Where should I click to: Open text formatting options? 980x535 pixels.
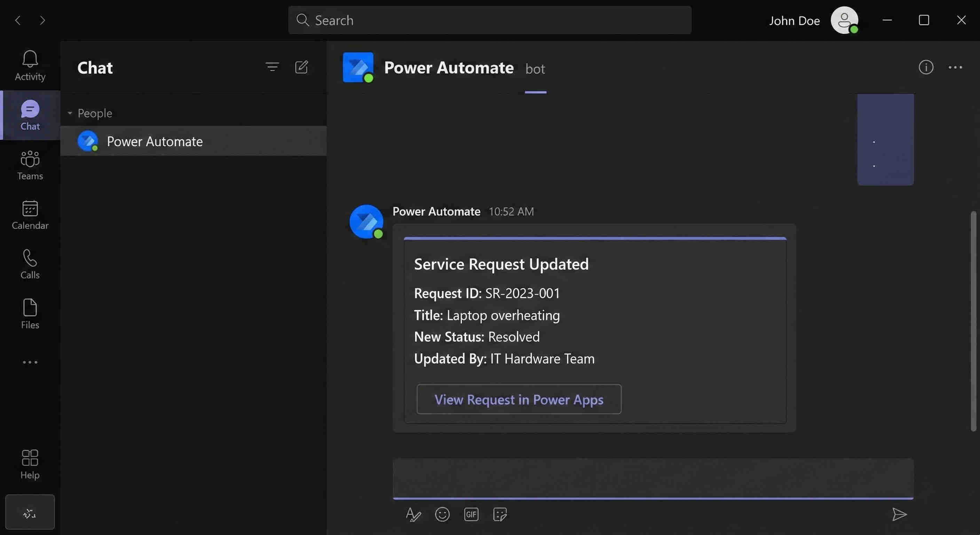click(x=413, y=515)
